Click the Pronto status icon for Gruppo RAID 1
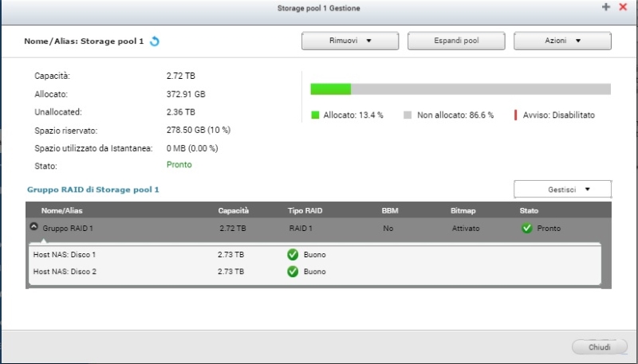 point(526,228)
